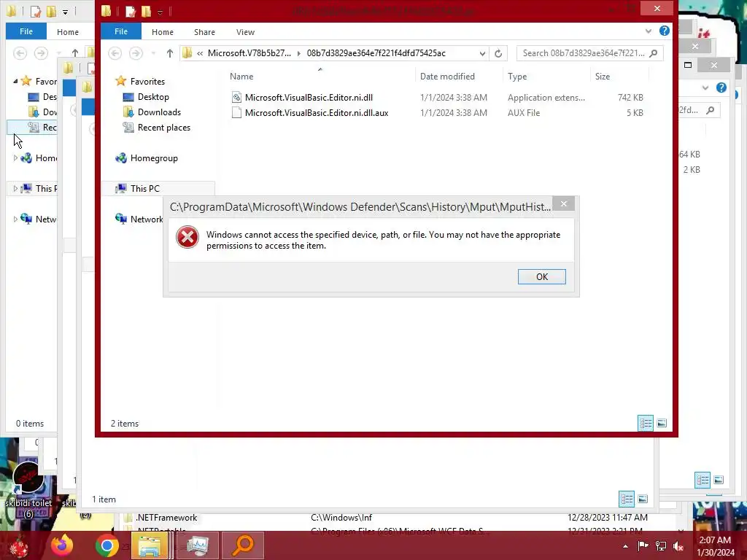Image resolution: width=747 pixels, height=560 pixels.
Task: Click OK in the error dialog
Action: pos(542,276)
